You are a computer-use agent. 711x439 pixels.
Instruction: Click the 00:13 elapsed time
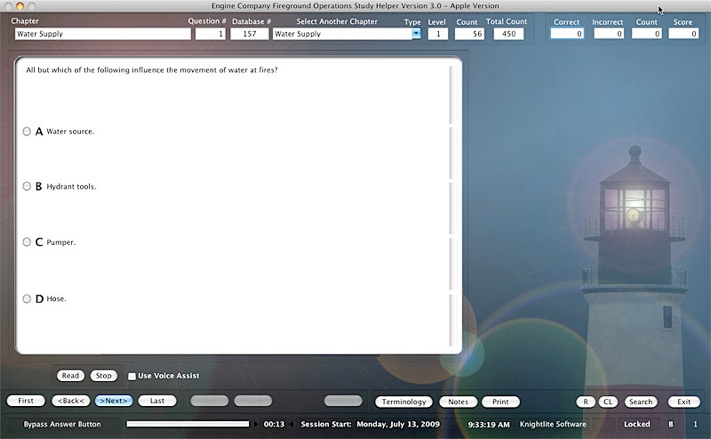[274, 424]
